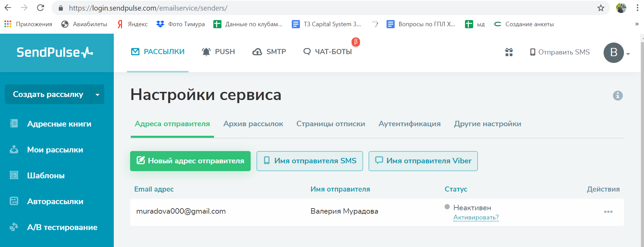Open actions menu for muradova000@gmail.com row
This screenshot has height=247, width=644.
[608, 212]
